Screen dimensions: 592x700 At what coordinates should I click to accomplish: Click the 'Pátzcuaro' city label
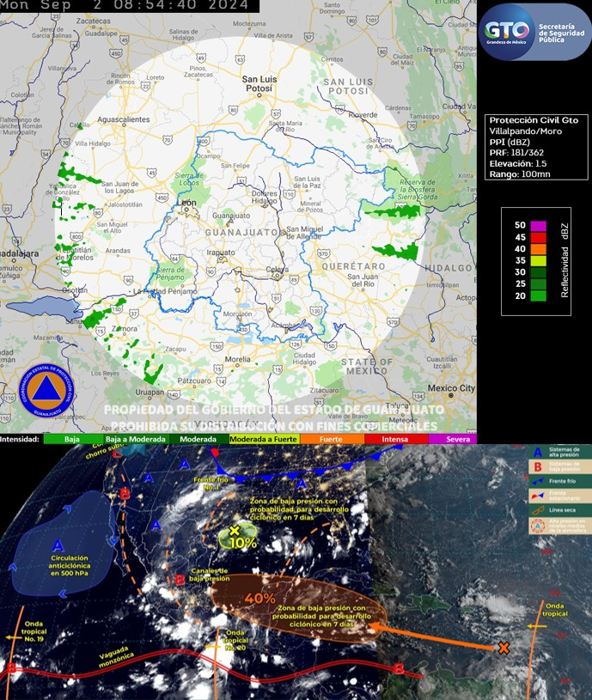194,380
